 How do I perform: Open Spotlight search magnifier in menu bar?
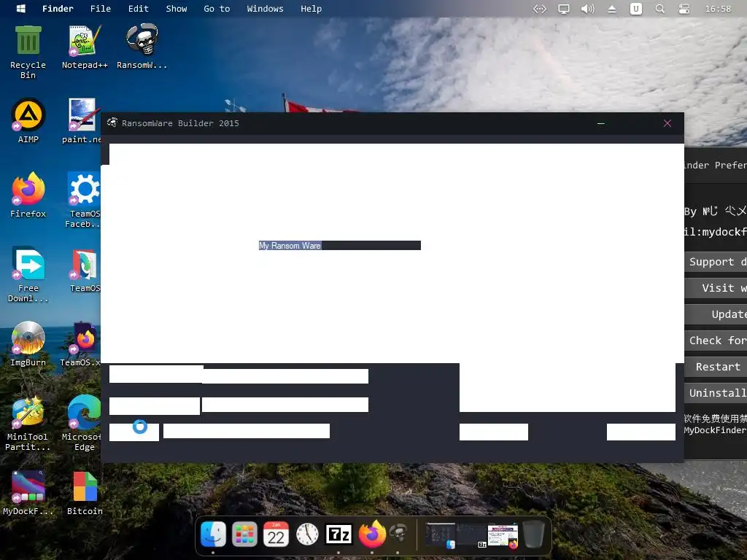point(659,9)
